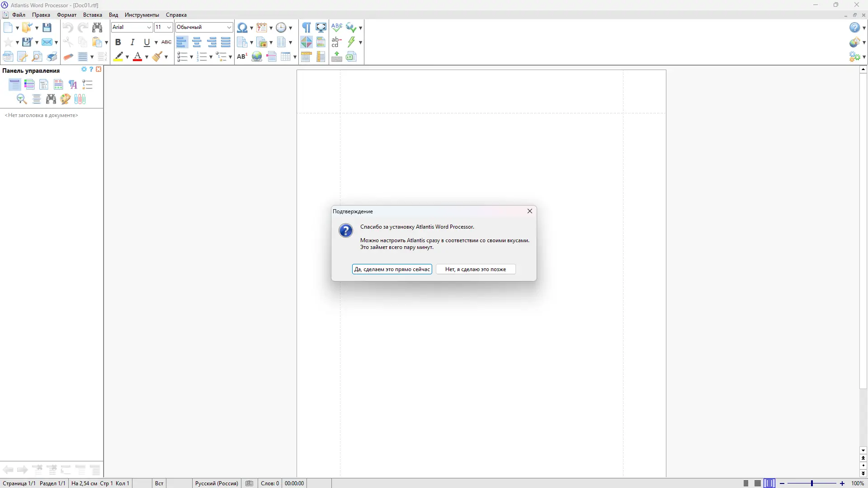868x488 pixels.
Task: Click the format brush icon
Action: coord(157,57)
